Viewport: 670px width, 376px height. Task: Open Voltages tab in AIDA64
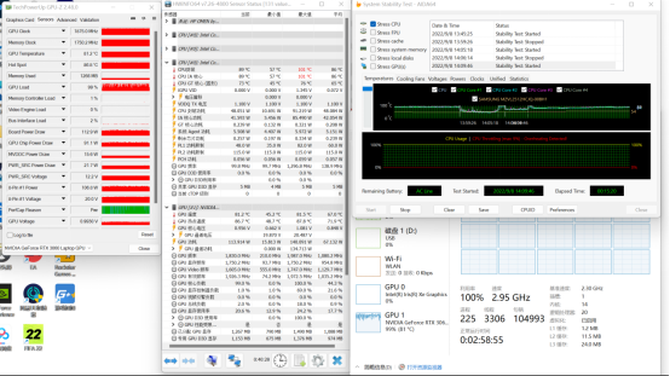437,79
